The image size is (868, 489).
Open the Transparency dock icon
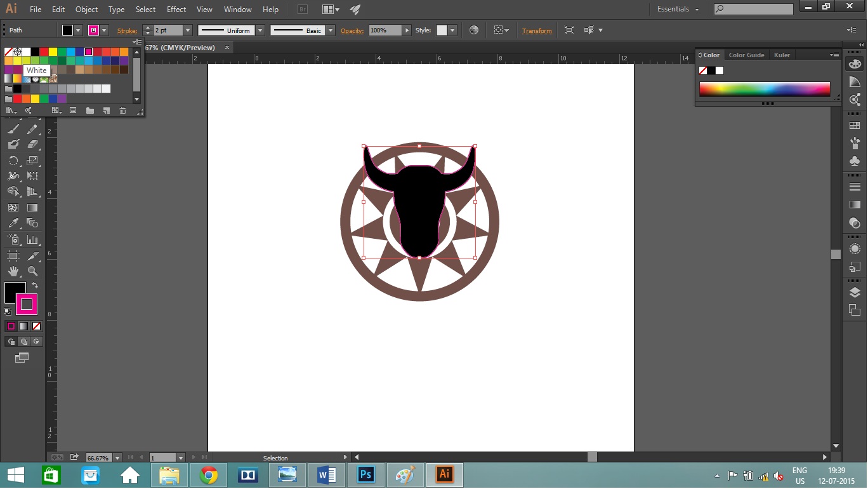tap(855, 223)
